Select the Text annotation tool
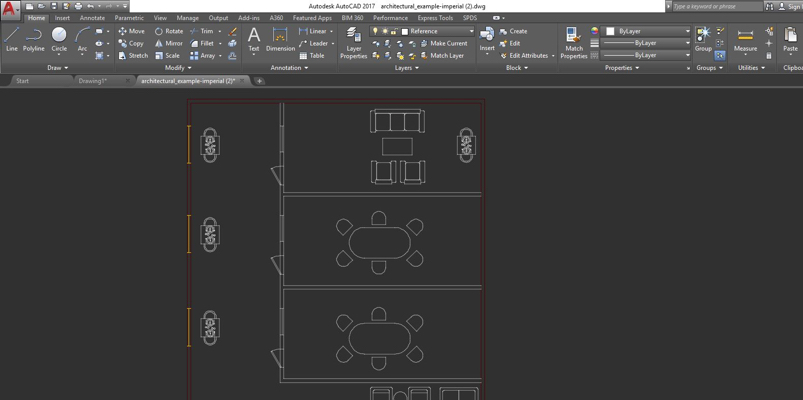This screenshot has height=400, width=803. (253, 39)
